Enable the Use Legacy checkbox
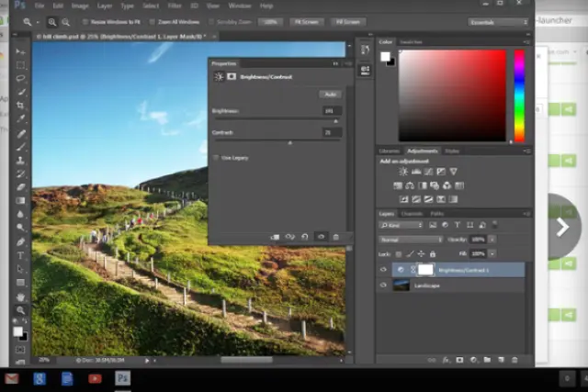Viewport: 588px width, 392px height. 217,158
